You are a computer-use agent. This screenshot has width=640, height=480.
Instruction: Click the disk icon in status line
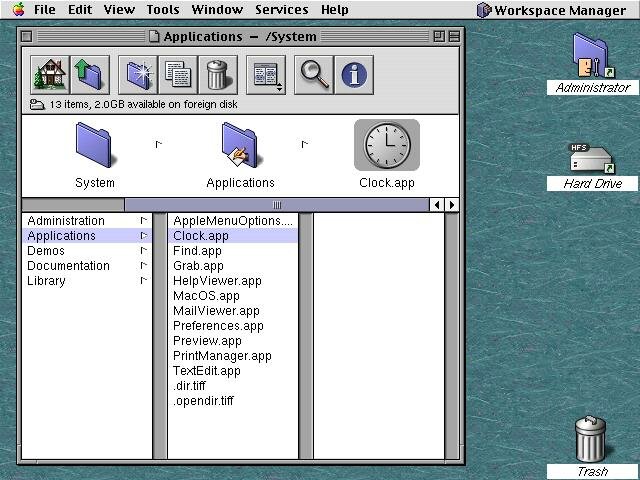tap(37, 105)
